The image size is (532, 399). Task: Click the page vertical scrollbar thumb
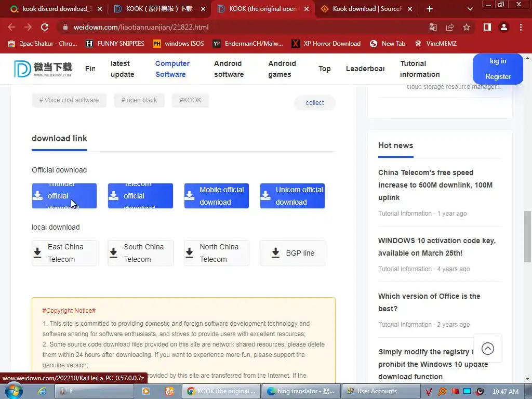pos(527,236)
